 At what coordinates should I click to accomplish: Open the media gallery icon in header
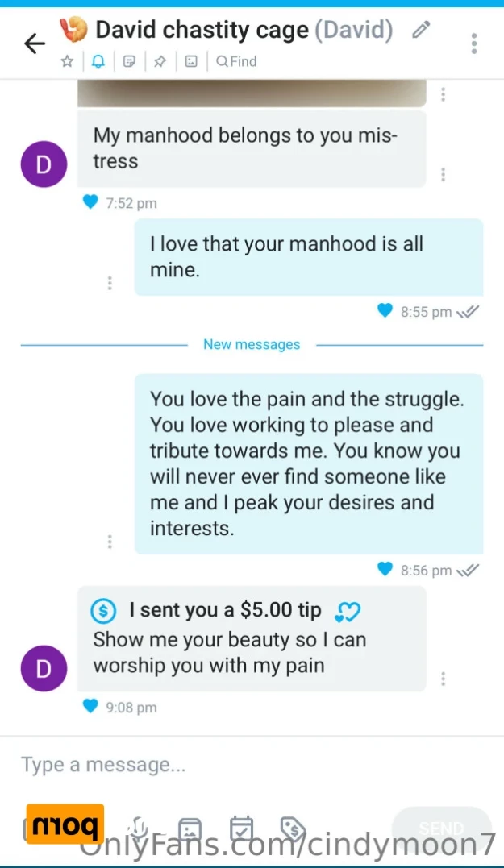click(191, 61)
